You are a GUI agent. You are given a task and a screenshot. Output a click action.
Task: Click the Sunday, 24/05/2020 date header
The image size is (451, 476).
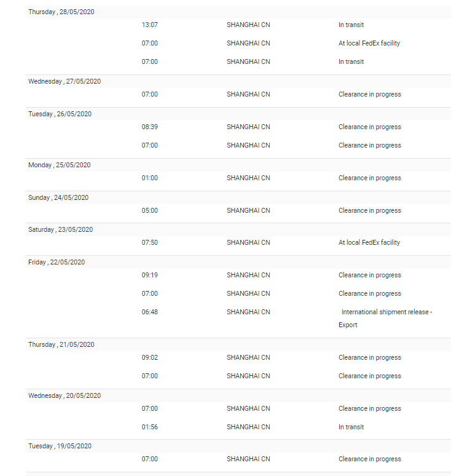click(58, 198)
